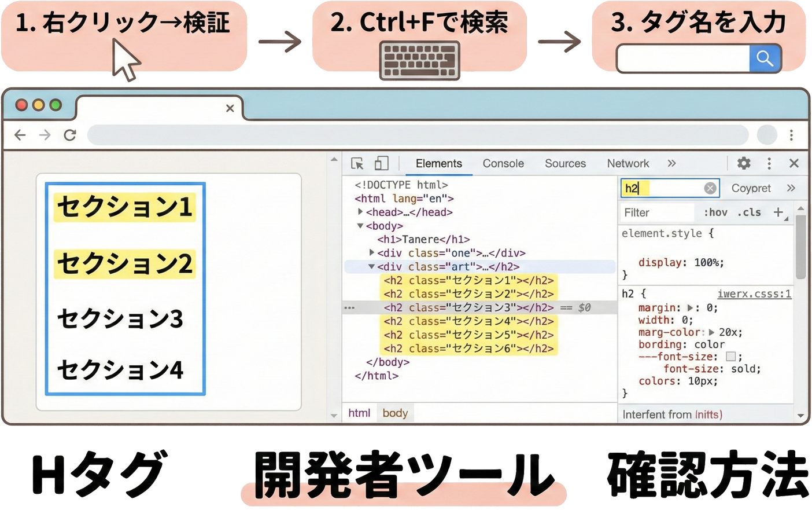
Task: Collapse the body element node
Action: [360, 226]
